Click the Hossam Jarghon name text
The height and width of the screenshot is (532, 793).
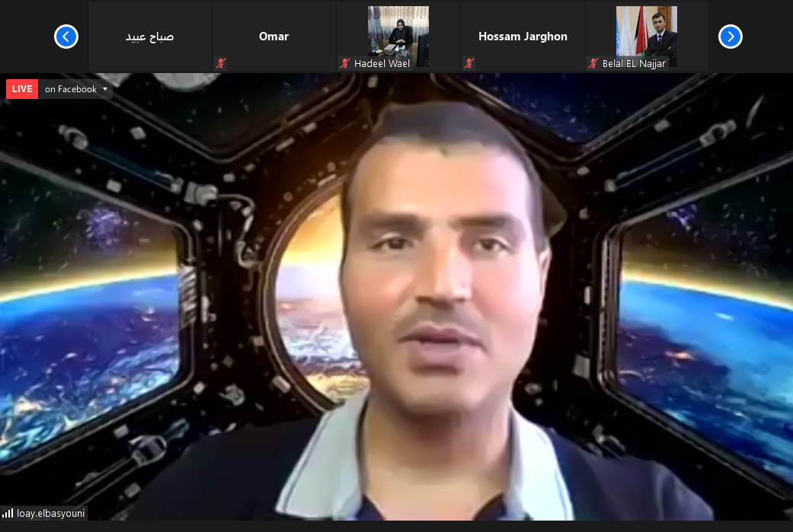[x=523, y=37]
